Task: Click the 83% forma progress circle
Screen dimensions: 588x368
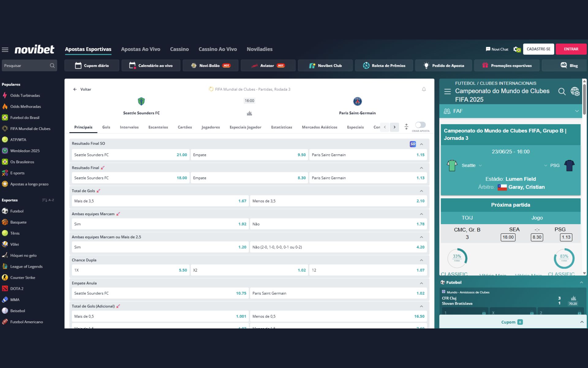Action: point(564,259)
